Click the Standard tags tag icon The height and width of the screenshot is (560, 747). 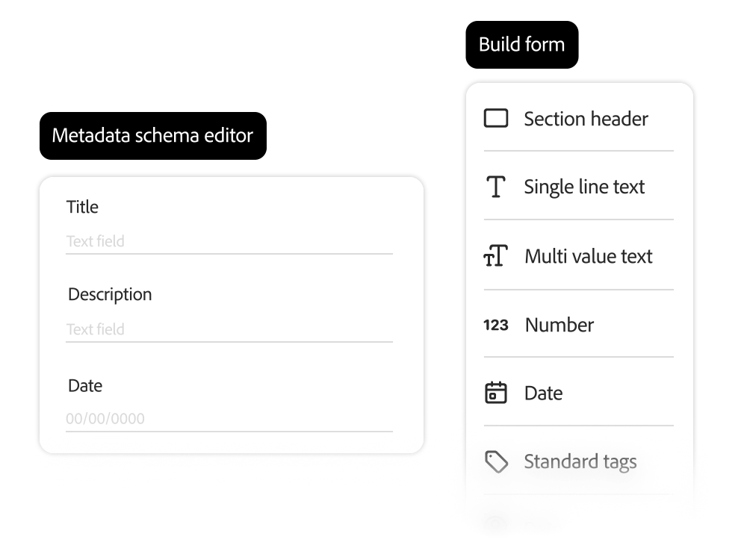click(x=496, y=461)
